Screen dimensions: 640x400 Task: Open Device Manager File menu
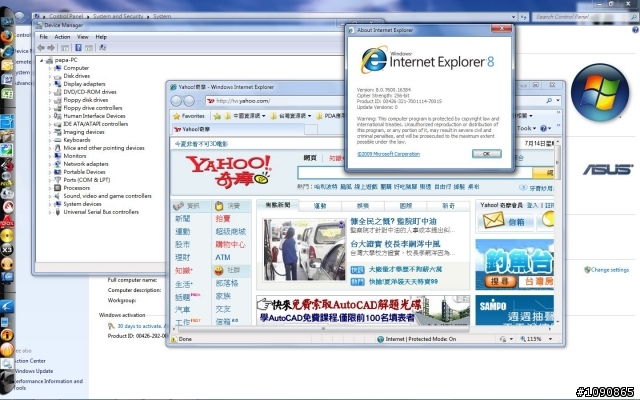click(43, 37)
